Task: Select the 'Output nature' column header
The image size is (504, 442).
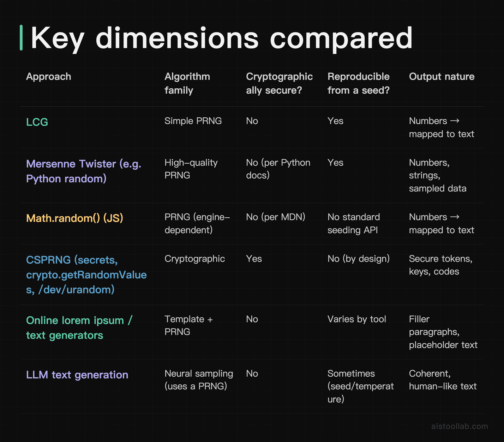Action: click(x=442, y=77)
